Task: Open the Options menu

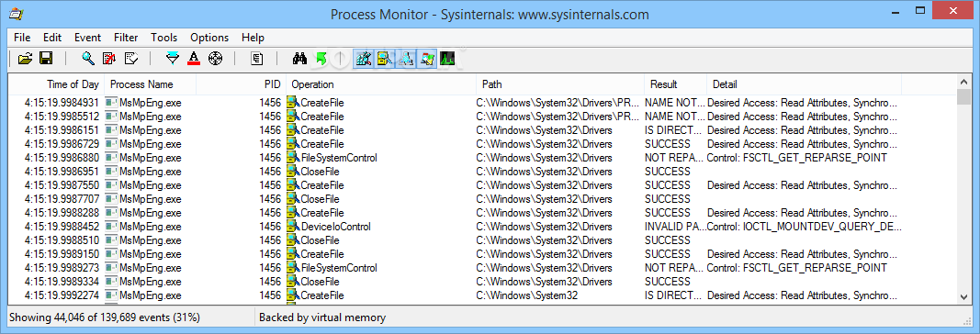Action: point(209,38)
